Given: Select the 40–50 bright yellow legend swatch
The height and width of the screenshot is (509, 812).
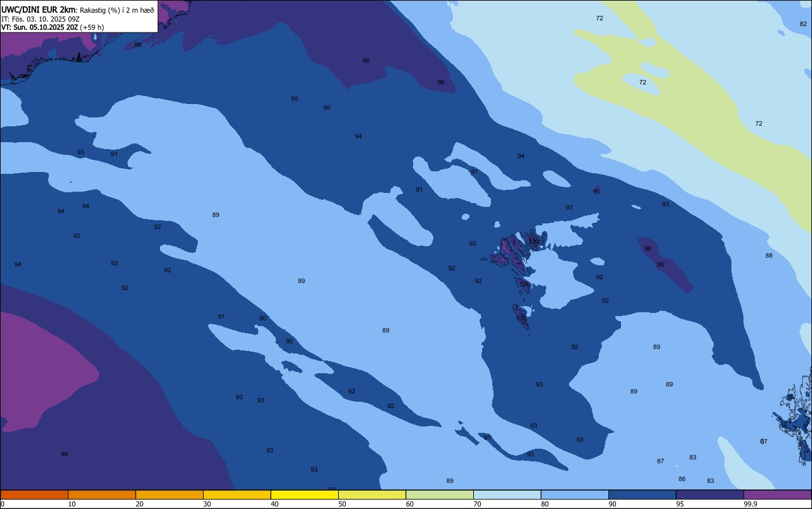Looking at the screenshot, I should tap(304, 494).
